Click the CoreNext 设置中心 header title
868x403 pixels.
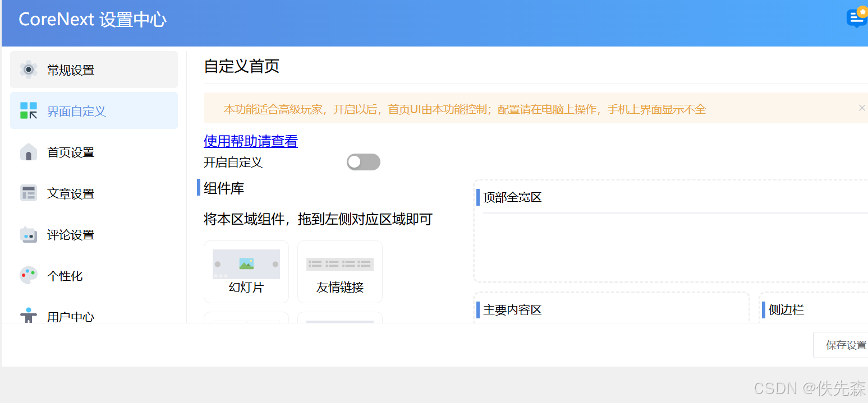(93, 20)
